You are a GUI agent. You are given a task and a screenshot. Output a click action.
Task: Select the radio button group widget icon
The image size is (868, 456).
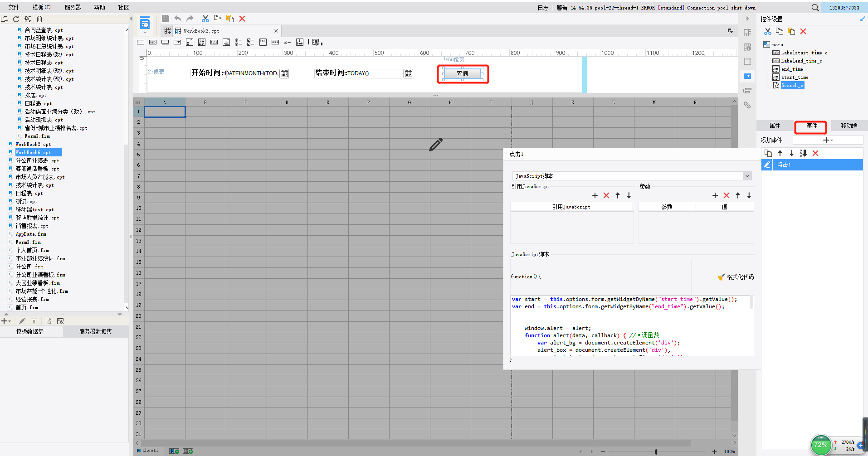coord(238,42)
